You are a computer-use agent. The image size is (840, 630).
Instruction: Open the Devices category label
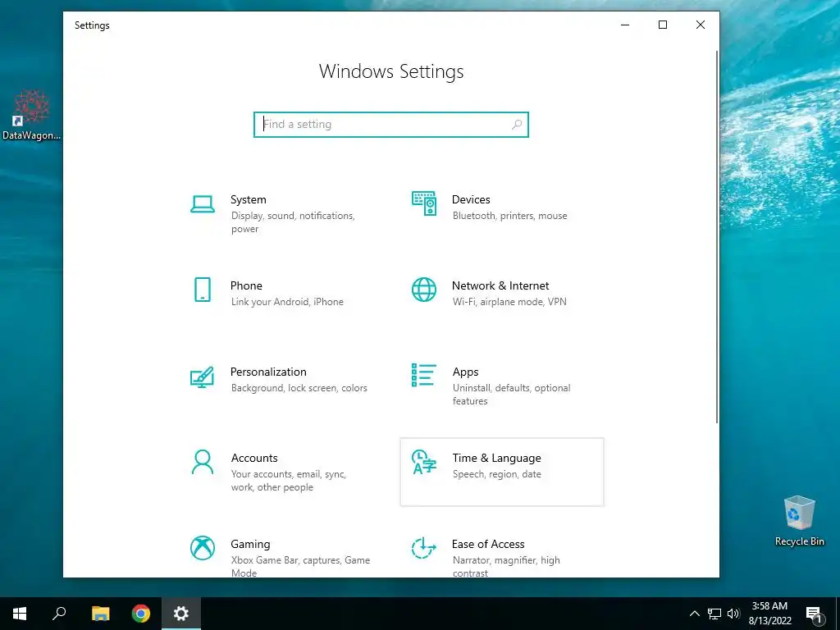(x=471, y=199)
